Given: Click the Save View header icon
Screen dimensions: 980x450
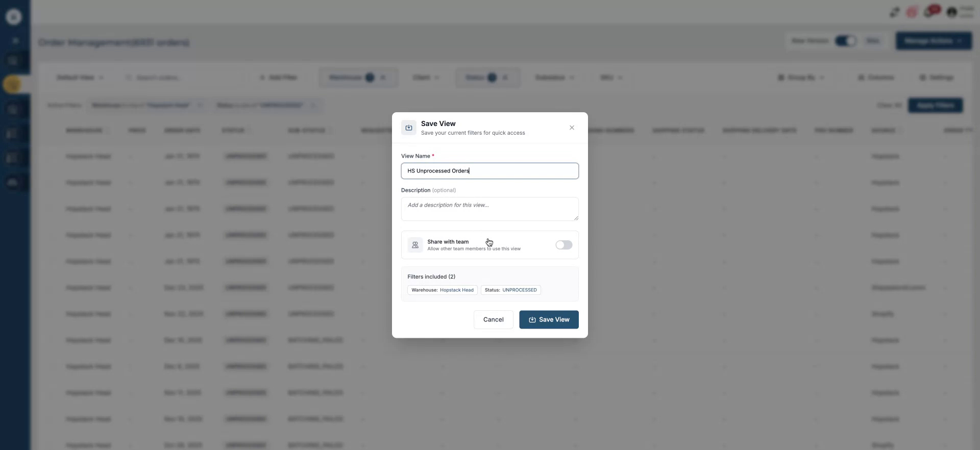Looking at the screenshot, I should pos(409,128).
